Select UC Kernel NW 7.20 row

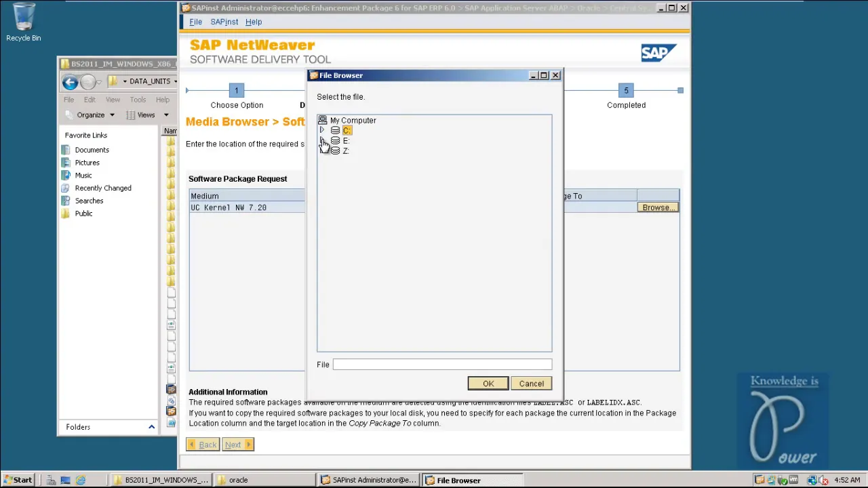434,207
